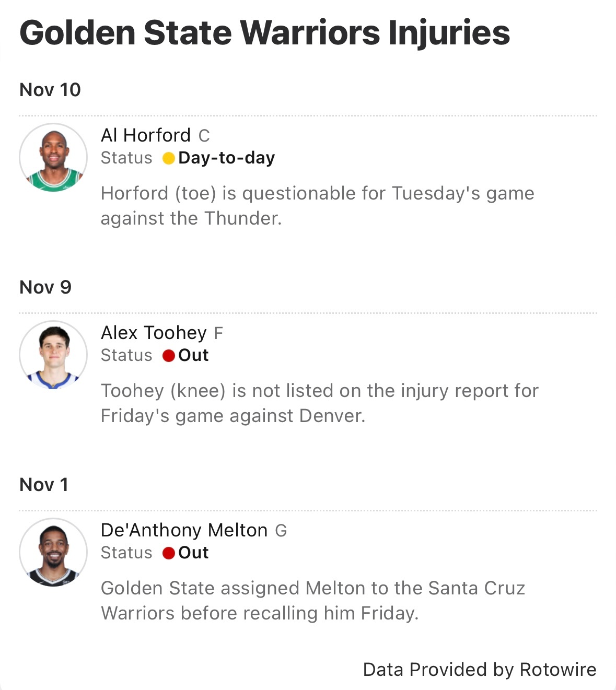Click the yellow Day-to-day status dot
This screenshot has height=690, width=616.
168,158
